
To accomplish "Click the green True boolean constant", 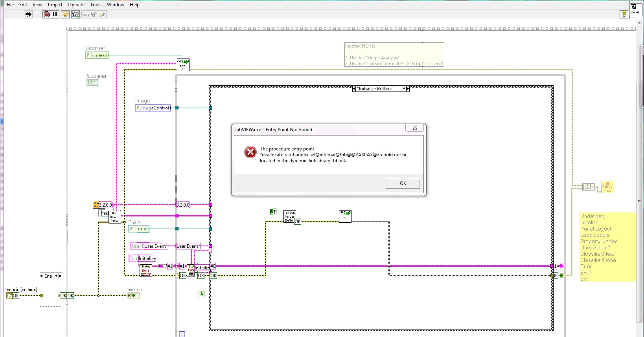I will [x=273, y=212].
